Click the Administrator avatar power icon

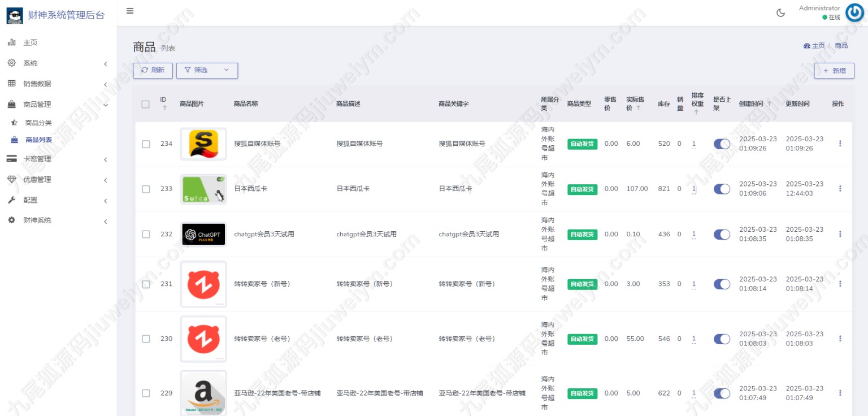[854, 13]
